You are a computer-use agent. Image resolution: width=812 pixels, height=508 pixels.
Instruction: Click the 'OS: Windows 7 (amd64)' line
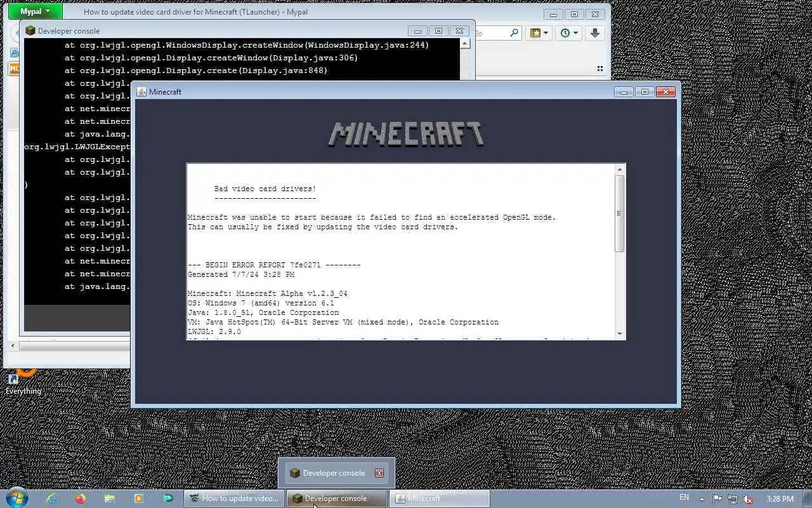261,303
